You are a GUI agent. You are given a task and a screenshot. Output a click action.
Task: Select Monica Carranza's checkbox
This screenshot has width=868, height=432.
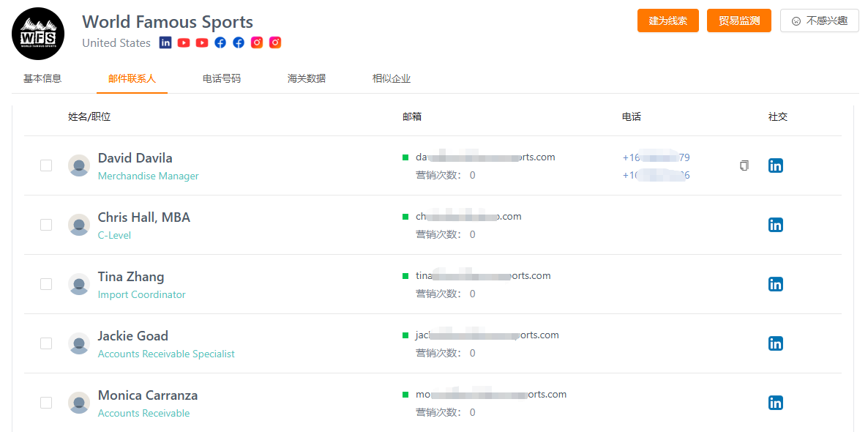[46, 403]
